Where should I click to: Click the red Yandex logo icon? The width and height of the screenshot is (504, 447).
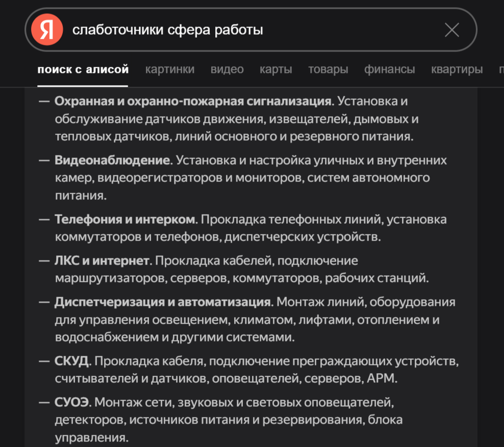[x=47, y=30]
